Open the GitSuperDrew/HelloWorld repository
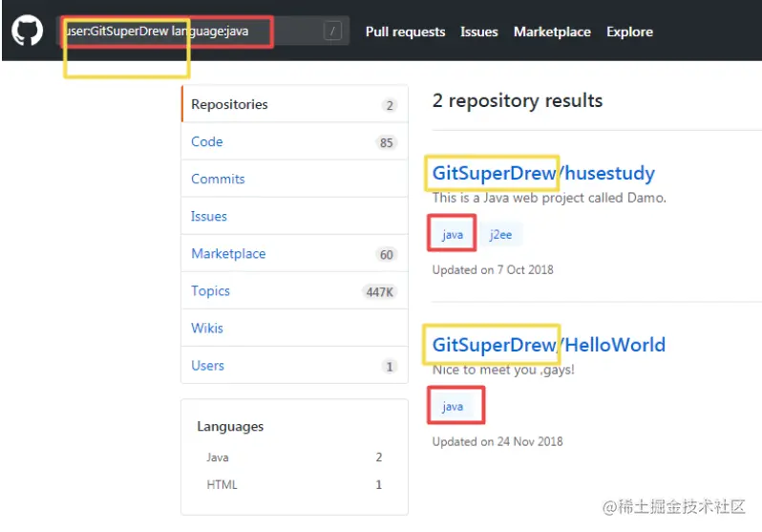This screenshot has width=762, height=532. tap(549, 345)
